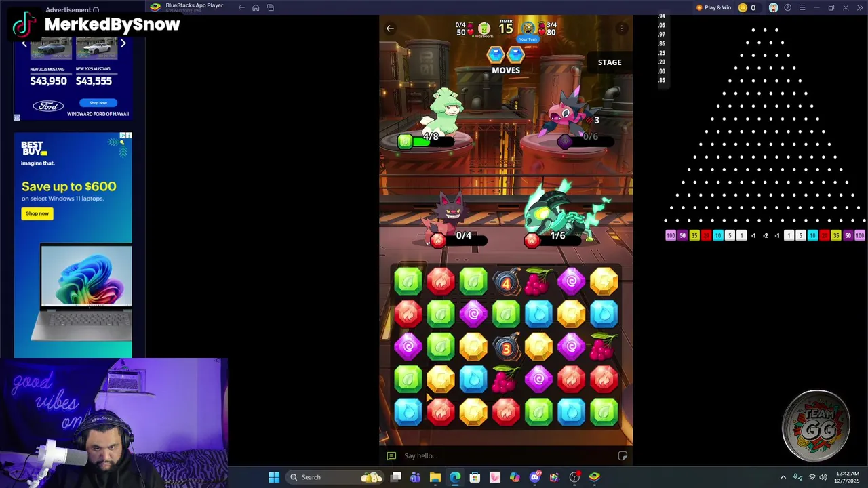Open the BlueStacks multi-tab windows icon
The height and width of the screenshot is (488, 868).
tap(270, 7)
